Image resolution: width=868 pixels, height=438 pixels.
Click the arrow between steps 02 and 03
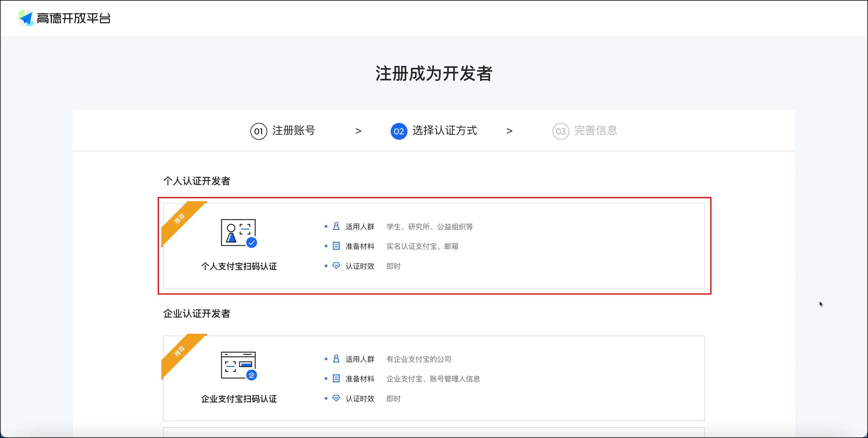click(x=509, y=131)
